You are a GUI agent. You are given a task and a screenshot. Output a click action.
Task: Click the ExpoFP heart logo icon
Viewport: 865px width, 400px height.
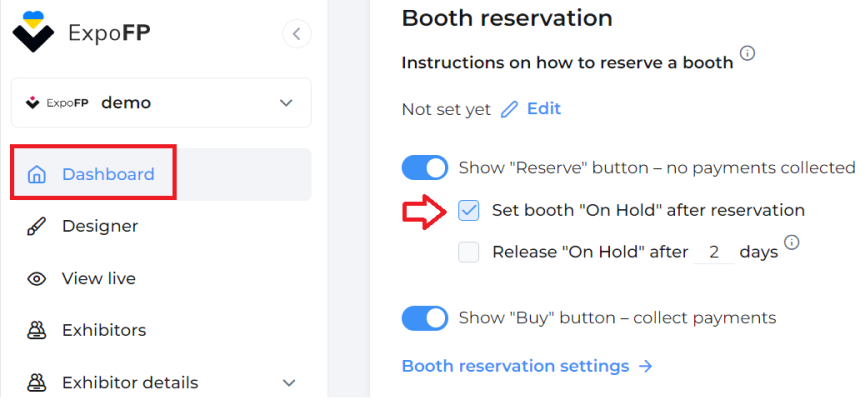point(33,32)
